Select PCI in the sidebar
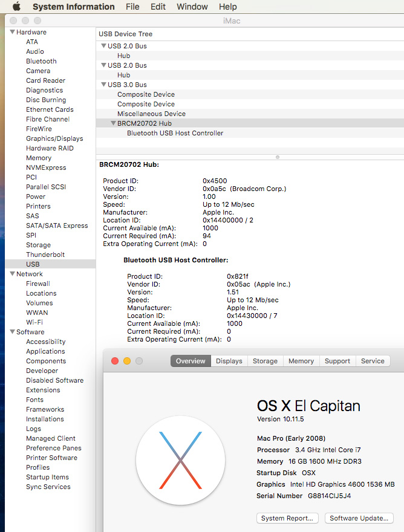Image resolution: width=404 pixels, height=532 pixels. click(31, 177)
